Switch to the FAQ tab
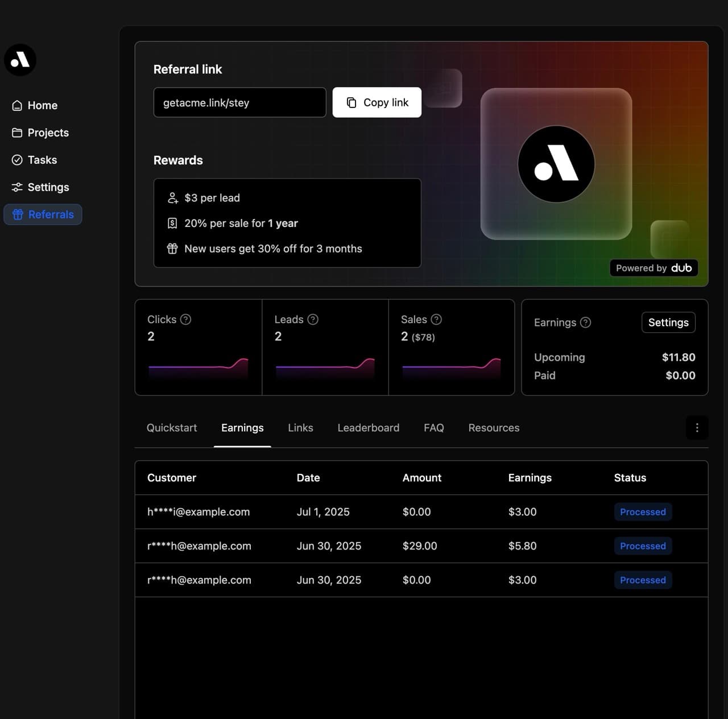This screenshot has height=719, width=728. tap(434, 428)
